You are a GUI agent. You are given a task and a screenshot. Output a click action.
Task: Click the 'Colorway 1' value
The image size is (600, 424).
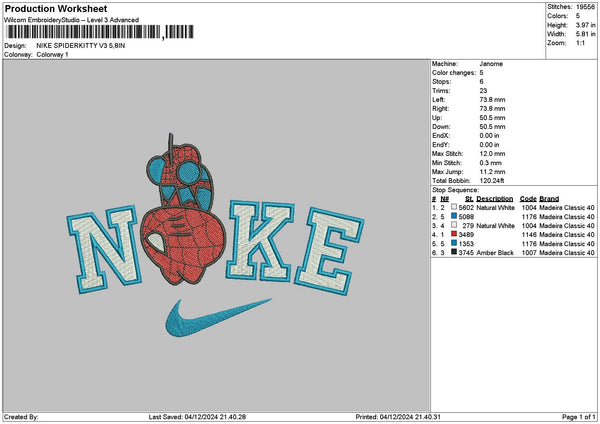(52, 55)
